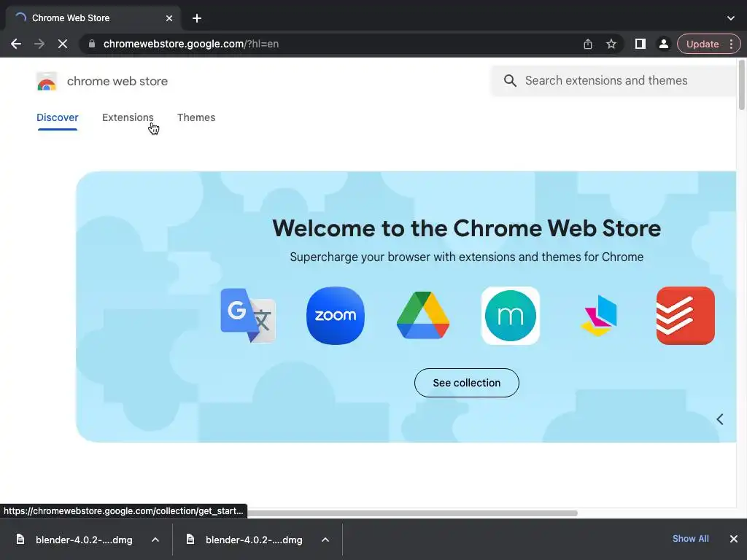This screenshot has width=747, height=560.
Task: Go to previous carousel slide
Action: pyautogui.click(x=720, y=419)
